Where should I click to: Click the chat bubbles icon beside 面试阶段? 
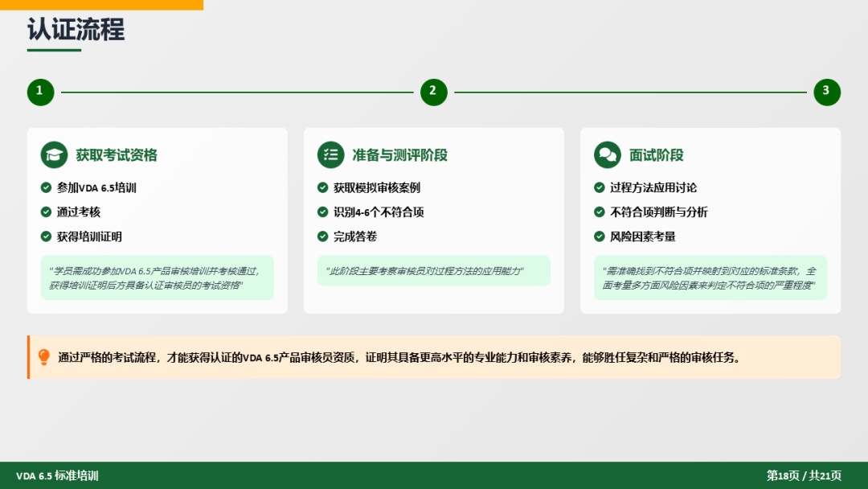607,155
